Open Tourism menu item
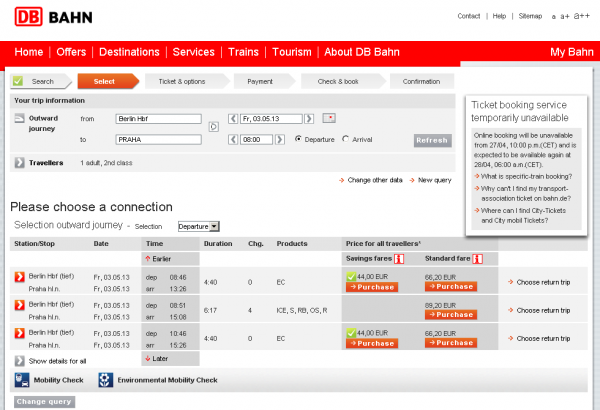Viewport: 600px width, 410px height. [x=292, y=52]
